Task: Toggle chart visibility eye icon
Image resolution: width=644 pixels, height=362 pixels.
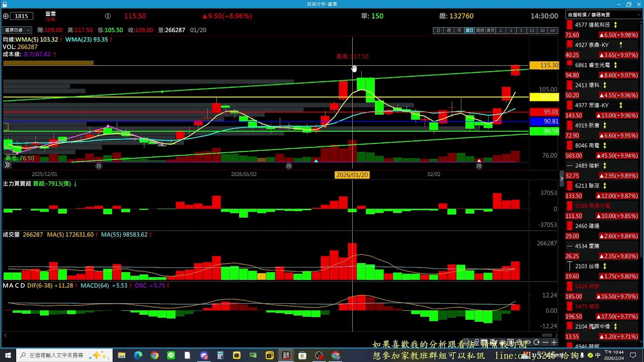Action: 528,342
